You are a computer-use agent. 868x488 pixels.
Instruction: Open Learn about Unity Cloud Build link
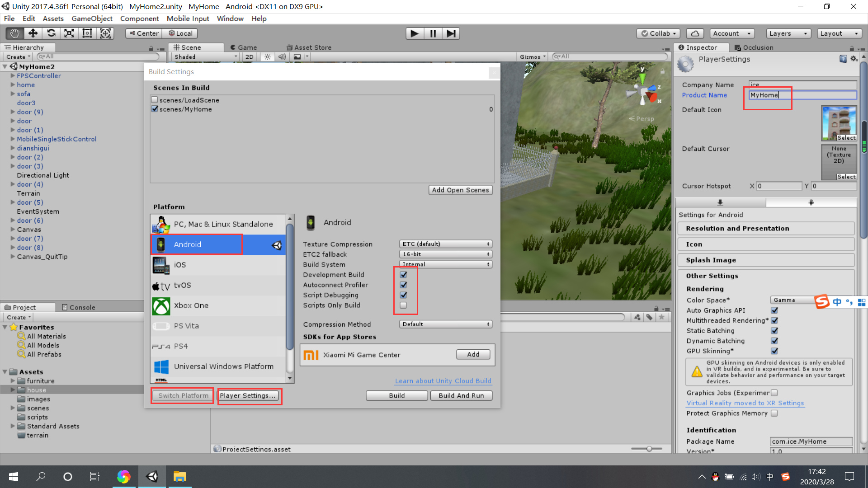[443, 381]
